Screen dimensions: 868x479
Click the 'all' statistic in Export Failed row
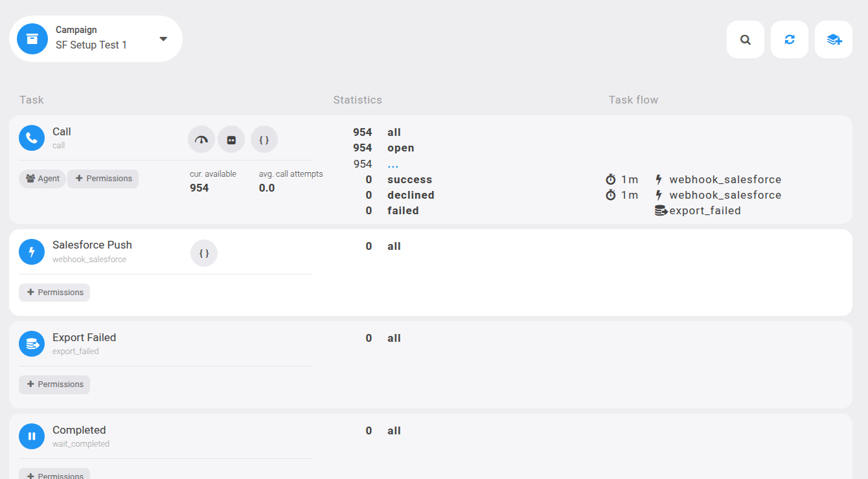click(394, 338)
